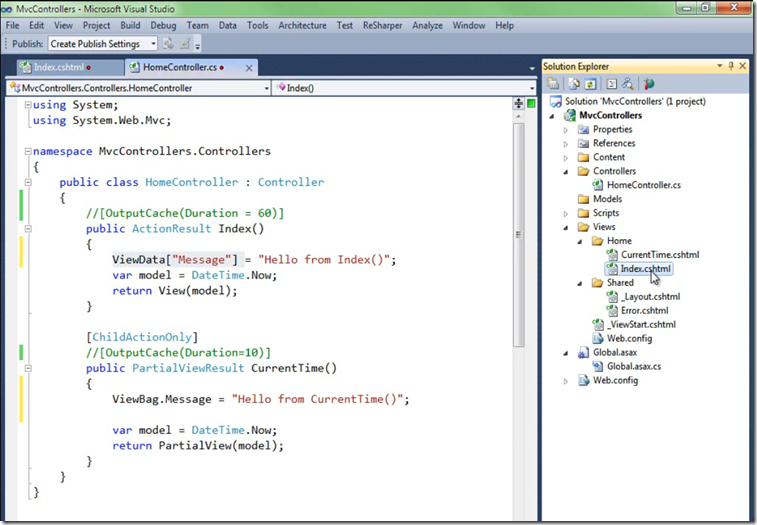Collapse the Controllers folder
757x525 pixels.
566,172
